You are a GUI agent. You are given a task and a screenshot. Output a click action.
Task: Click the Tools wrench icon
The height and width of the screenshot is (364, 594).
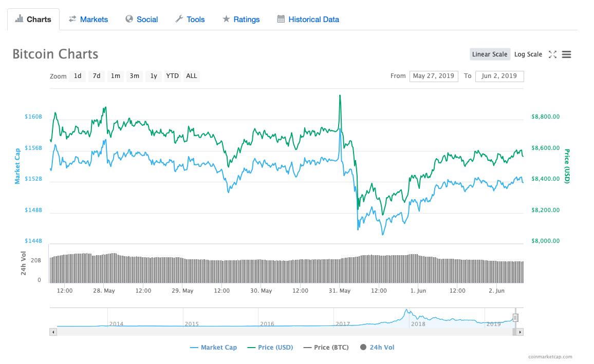click(179, 19)
